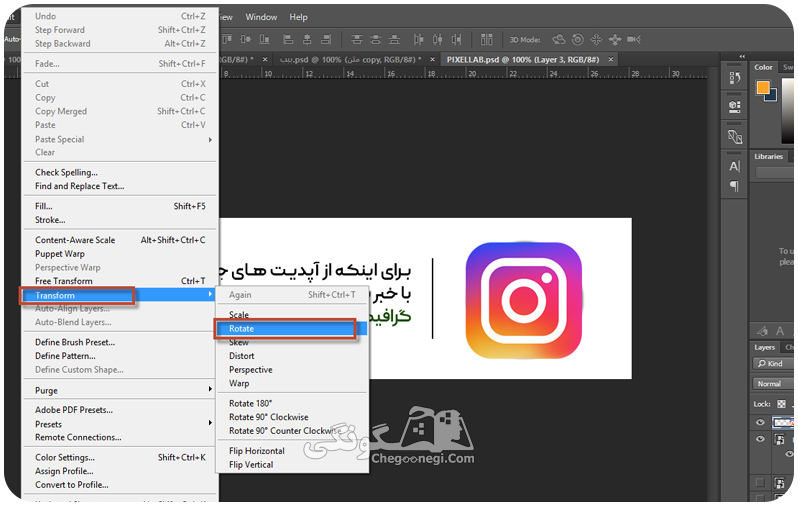The width and height of the screenshot is (798, 508).
Task: Collapse panels with the double-arrow icon
Action: click(x=742, y=56)
